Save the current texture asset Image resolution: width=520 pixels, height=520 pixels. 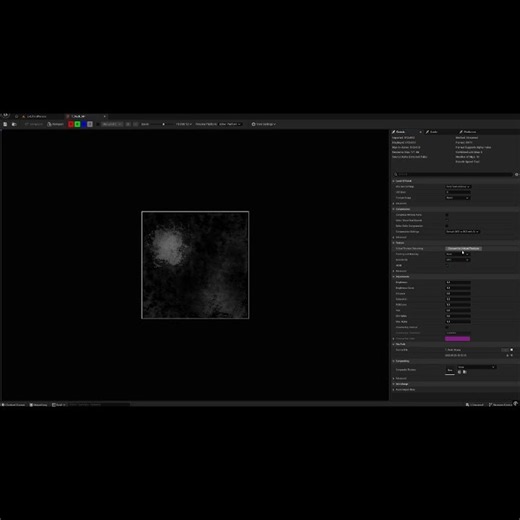point(5,124)
